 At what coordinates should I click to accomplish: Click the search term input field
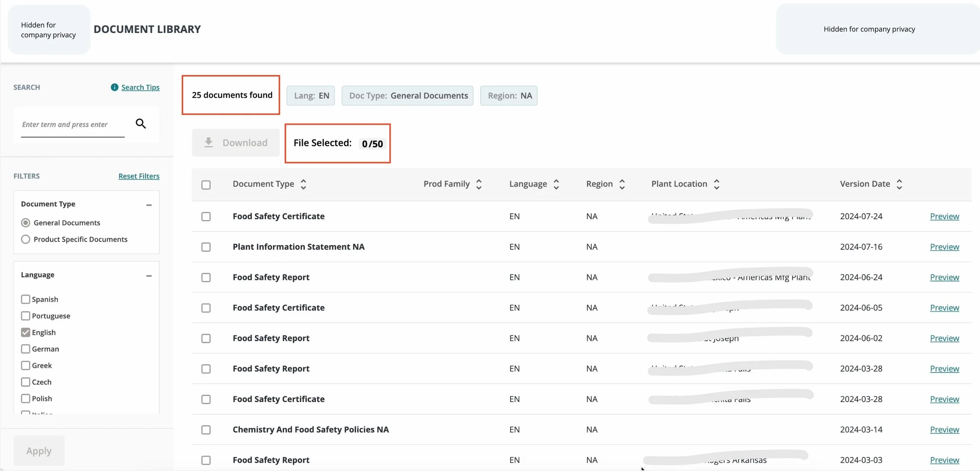[x=73, y=125]
